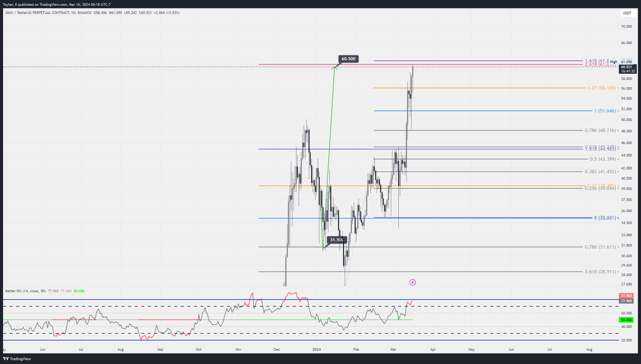Click the Fibonacci label 0.786 (48.116)
641x364 pixels.
[x=600, y=130]
